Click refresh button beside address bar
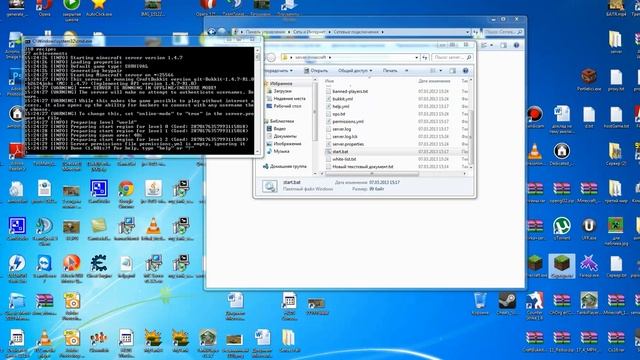Screen dimensions: 640x360 click(x=425, y=58)
